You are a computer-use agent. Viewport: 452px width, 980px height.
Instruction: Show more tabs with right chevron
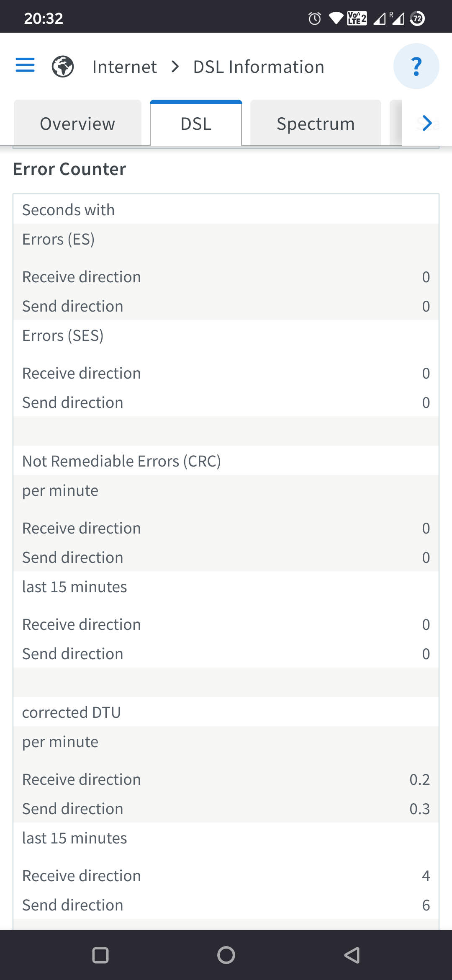coord(427,123)
